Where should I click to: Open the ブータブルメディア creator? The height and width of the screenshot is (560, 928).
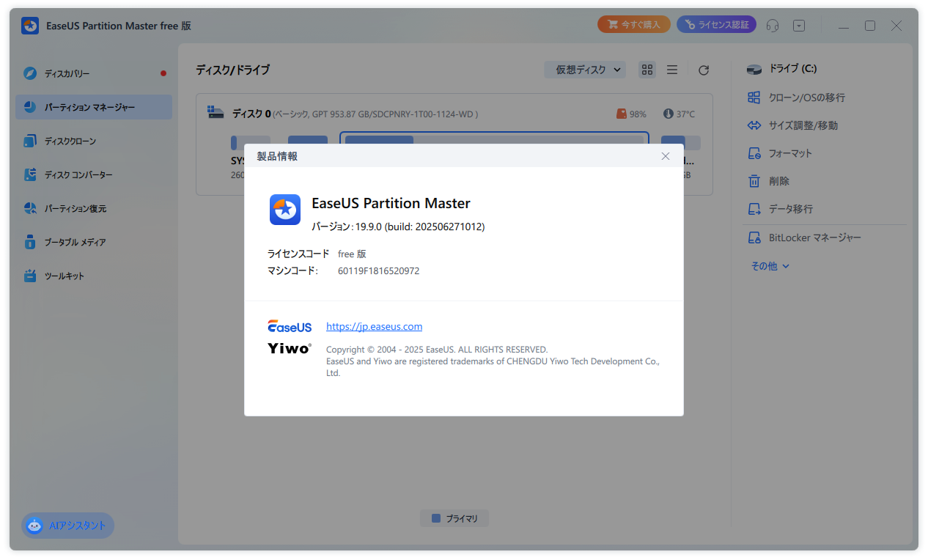74,242
